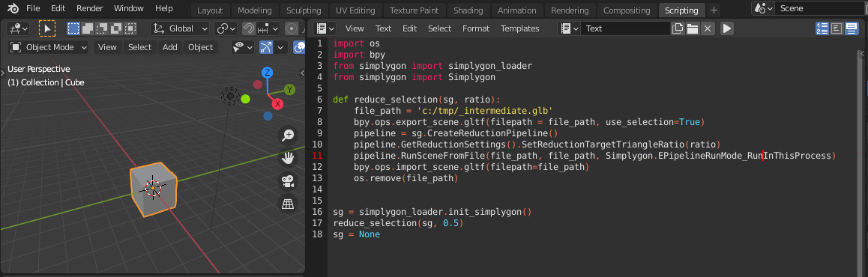
Task: Unlink the Text data-block X icon
Action: click(x=708, y=28)
